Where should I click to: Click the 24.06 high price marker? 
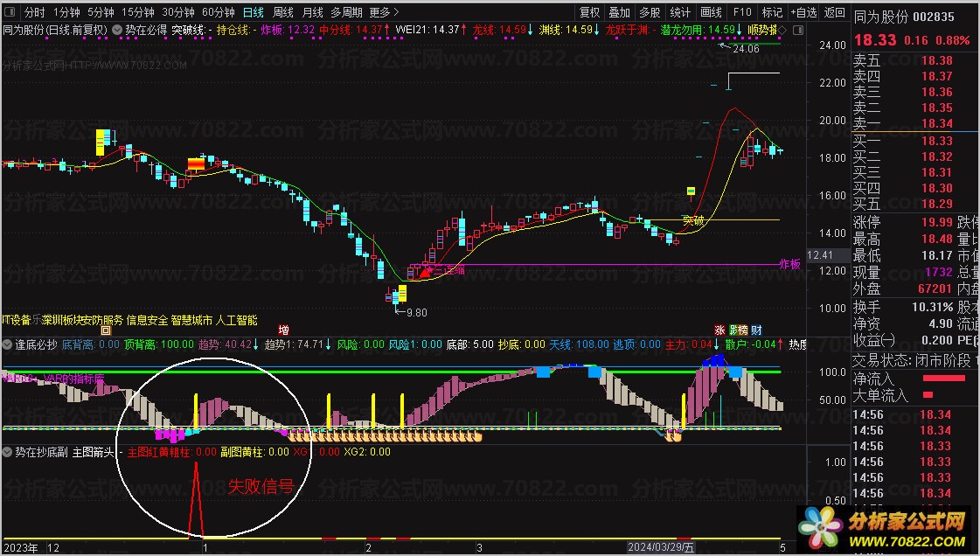coord(740,48)
